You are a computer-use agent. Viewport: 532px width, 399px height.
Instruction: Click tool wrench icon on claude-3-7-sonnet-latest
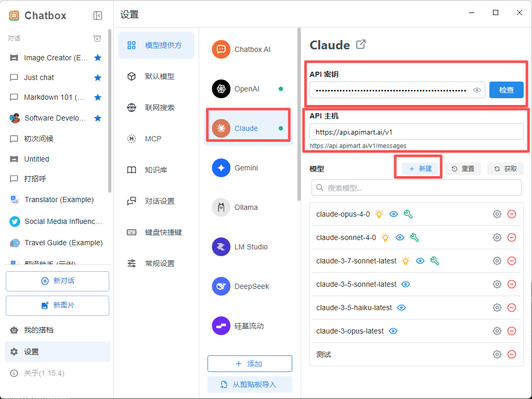(x=435, y=261)
